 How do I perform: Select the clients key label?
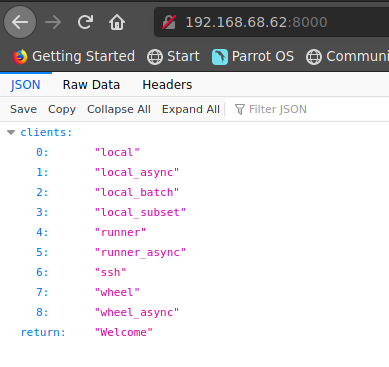pyautogui.click(x=46, y=132)
